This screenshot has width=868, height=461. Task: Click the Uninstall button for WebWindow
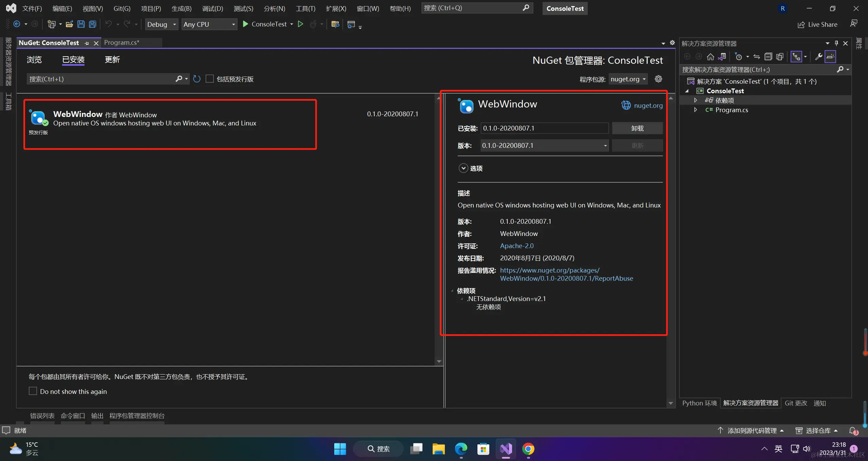pos(637,128)
